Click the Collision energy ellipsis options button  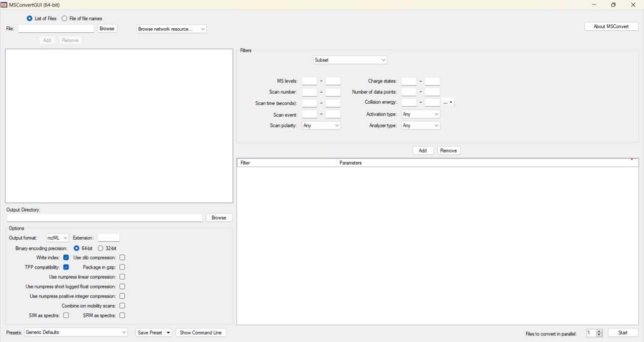point(448,102)
